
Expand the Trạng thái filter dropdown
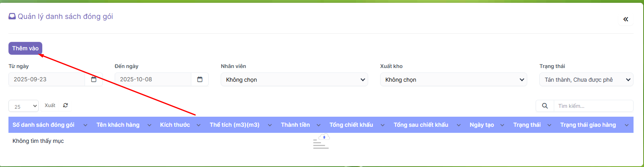586,80
